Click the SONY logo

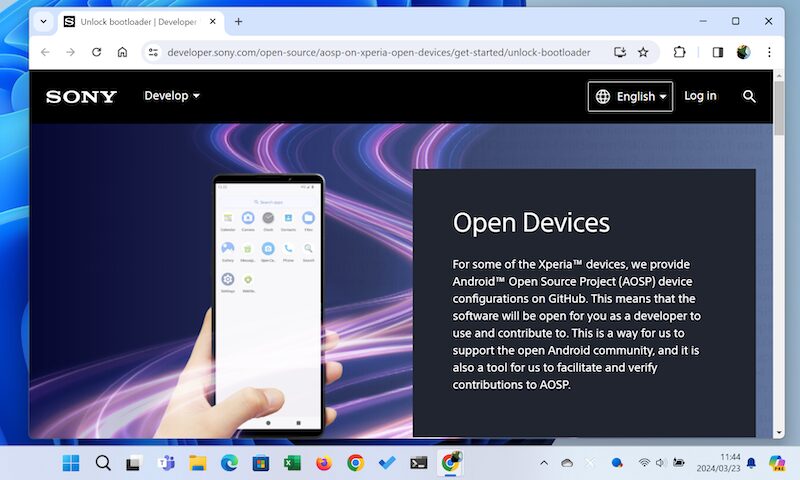point(81,97)
